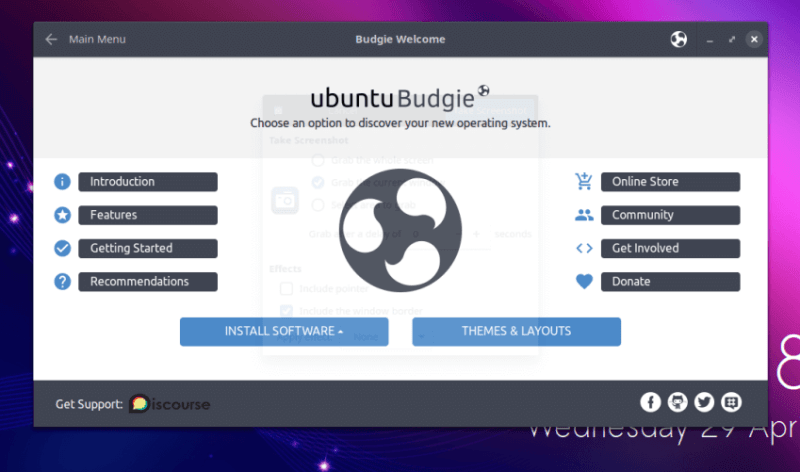Enable the faded 'Include pointer' checkbox

tap(286, 289)
